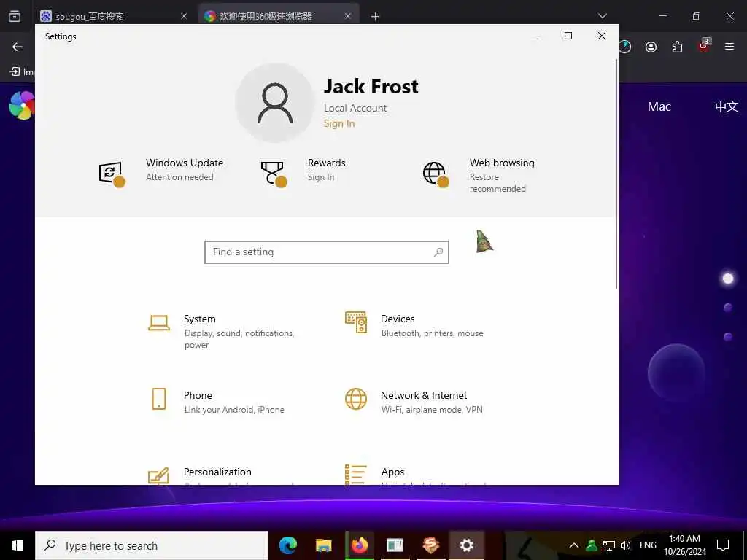
Task: Open File Explorer from the taskbar
Action: tap(323, 545)
